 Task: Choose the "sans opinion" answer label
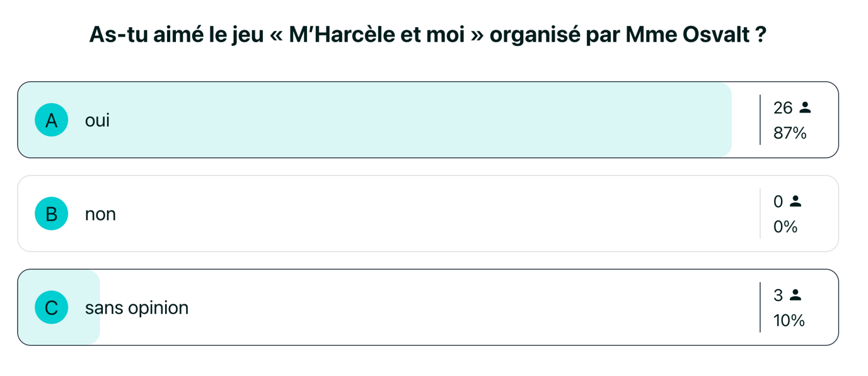pos(137,308)
